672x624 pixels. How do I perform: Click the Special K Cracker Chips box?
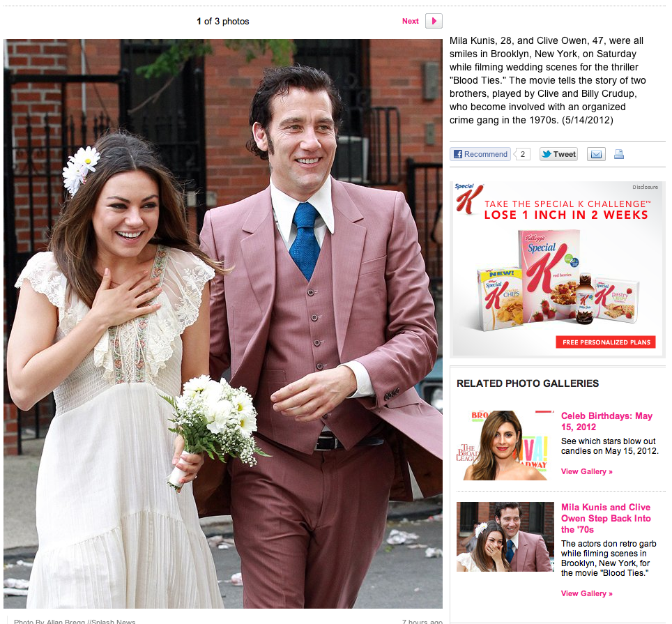click(498, 298)
